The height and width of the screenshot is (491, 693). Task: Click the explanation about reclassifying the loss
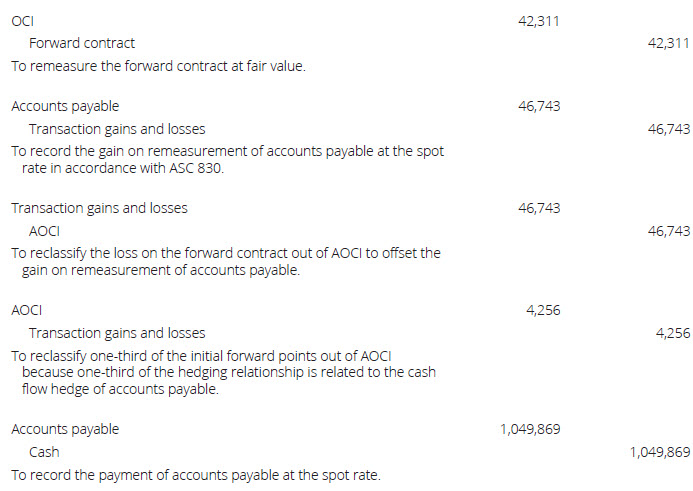(225, 262)
